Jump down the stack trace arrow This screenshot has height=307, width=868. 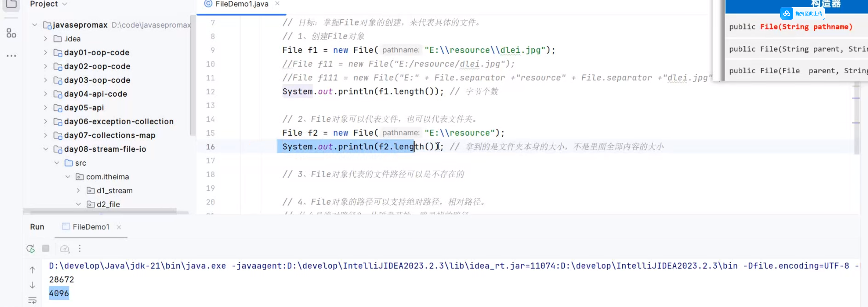pyautogui.click(x=32, y=285)
